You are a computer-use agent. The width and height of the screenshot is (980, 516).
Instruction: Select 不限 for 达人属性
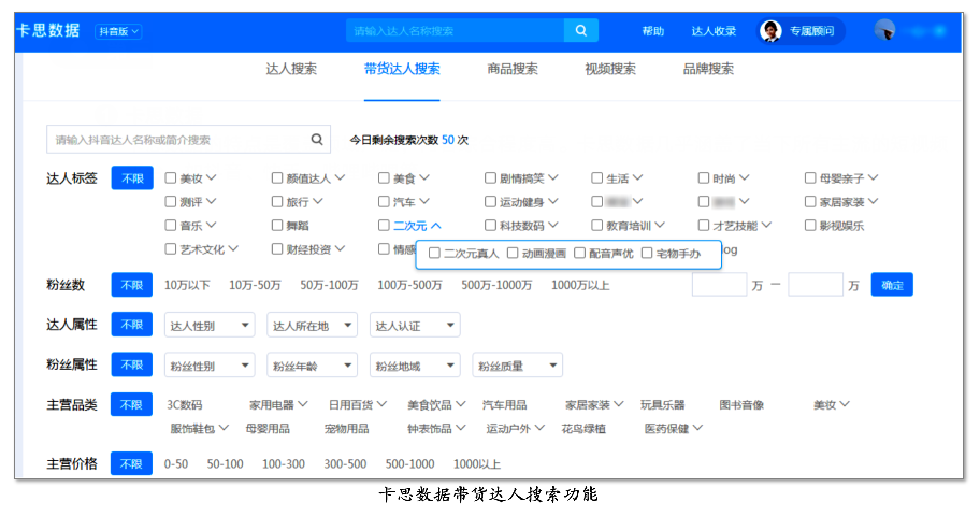click(132, 325)
